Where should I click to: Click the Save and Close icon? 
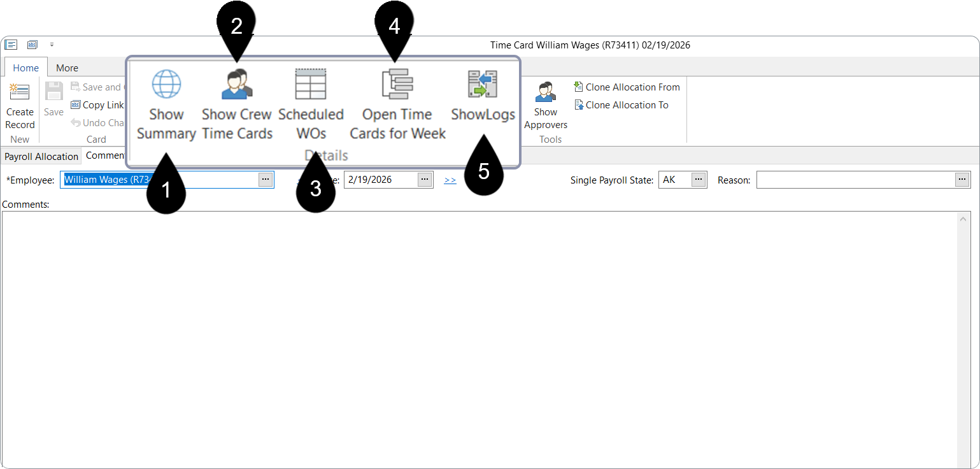tap(75, 87)
